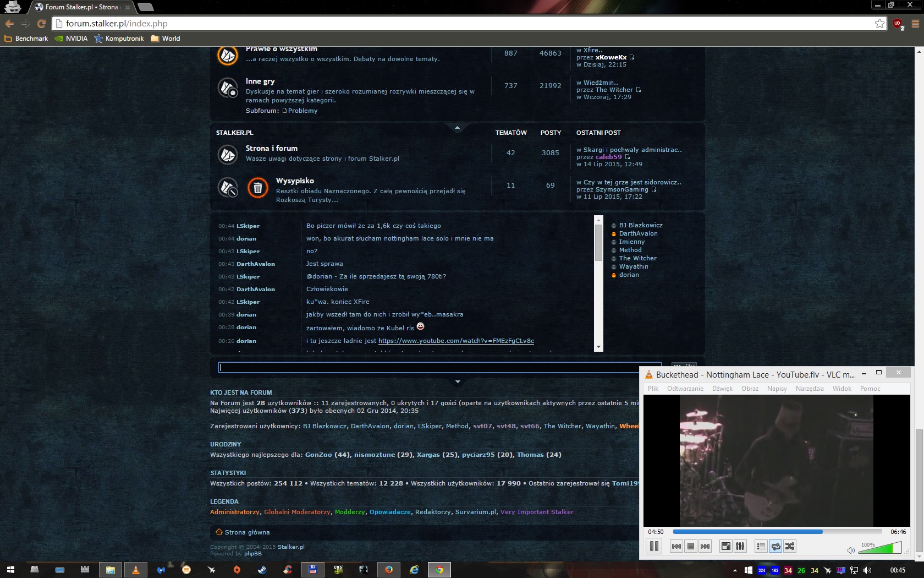Open the Wysypisko forum

295,181
